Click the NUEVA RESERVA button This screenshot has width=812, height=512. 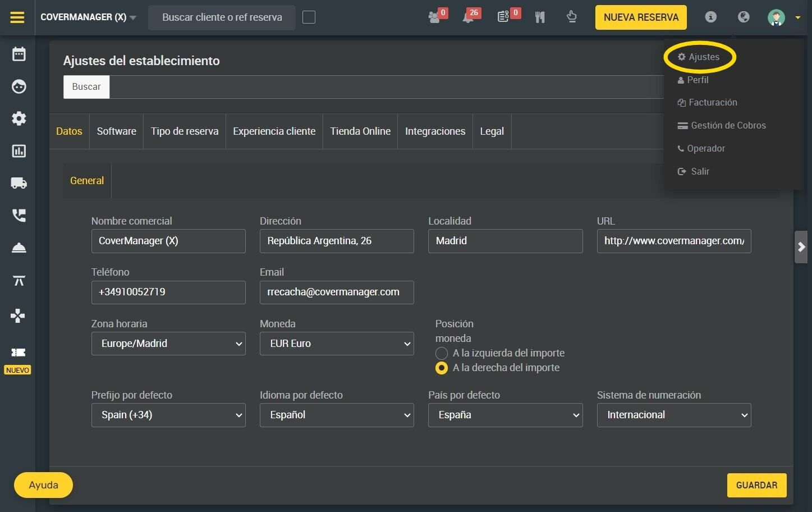point(641,17)
